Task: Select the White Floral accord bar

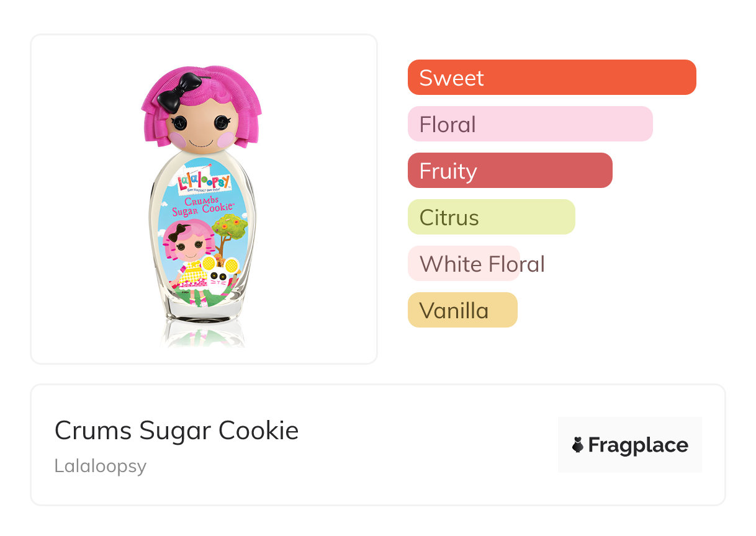Action: pos(464,264)
